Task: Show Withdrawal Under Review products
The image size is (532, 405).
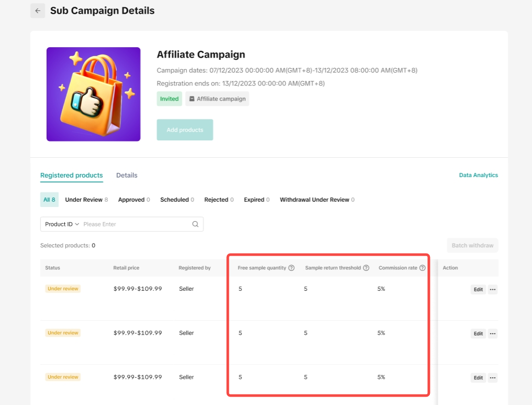Action: (x=317, y=200)
